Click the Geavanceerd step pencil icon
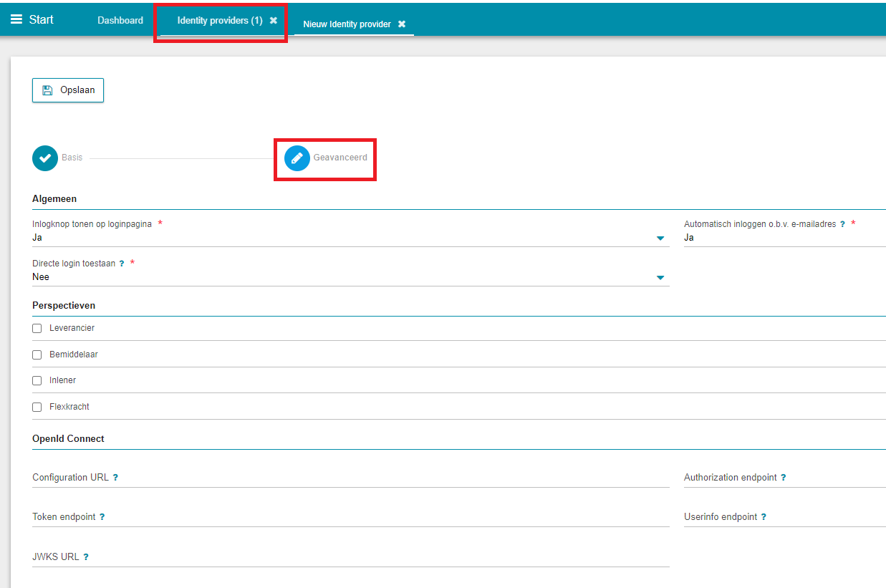The height and width of the screenshot is (588, 886). tap(297, 158)
